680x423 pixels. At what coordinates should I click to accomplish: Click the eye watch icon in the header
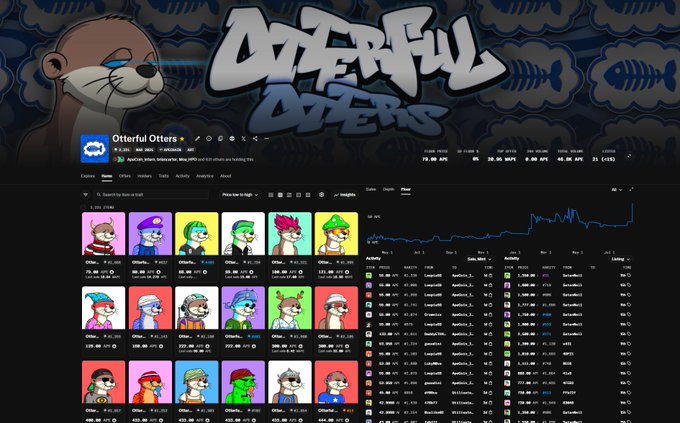coord(209,139)
